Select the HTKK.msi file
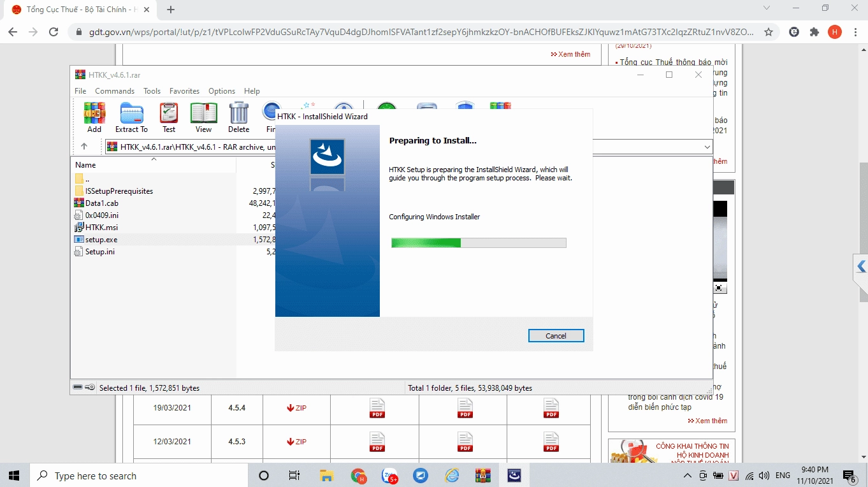 point(96,228)
